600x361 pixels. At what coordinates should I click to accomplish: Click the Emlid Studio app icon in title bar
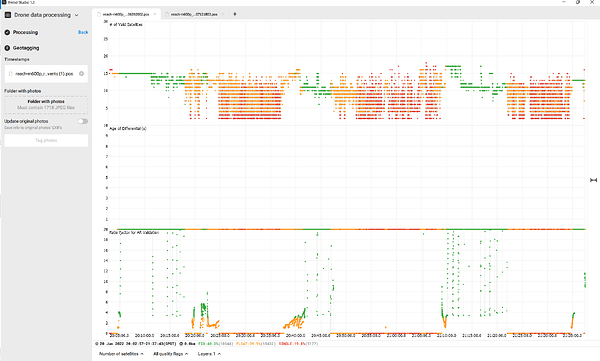tap(4, 2)
